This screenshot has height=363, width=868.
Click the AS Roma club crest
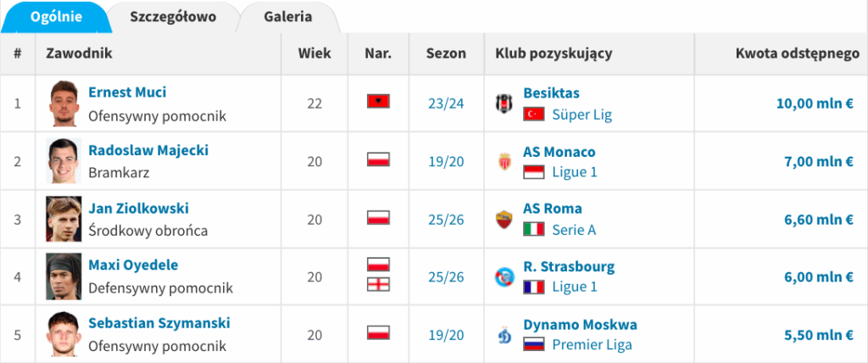(x=504, y=219)
